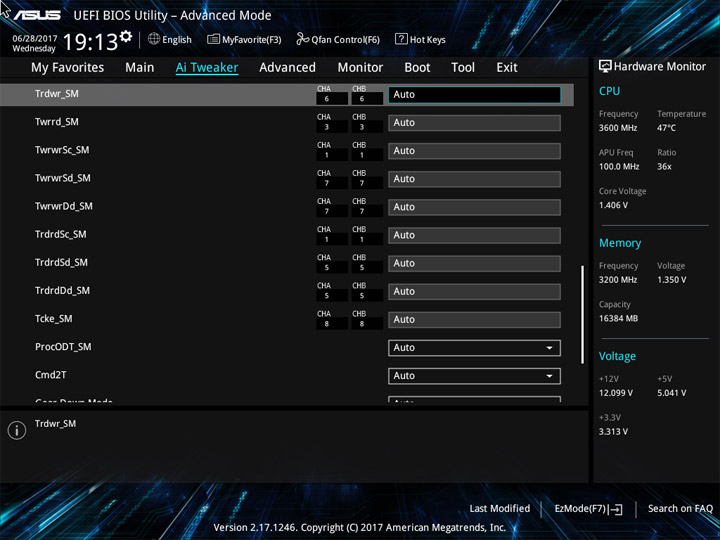Click the globe language icon
Screen dimensions: 720x540
[x=154, y=39]
